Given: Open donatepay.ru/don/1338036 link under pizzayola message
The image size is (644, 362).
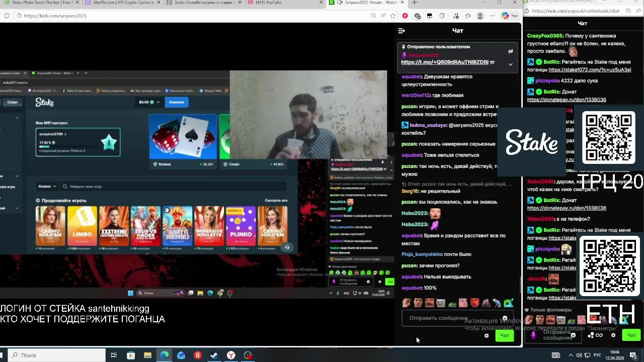Looking at the screenshot, I should [x=567, y=100].
